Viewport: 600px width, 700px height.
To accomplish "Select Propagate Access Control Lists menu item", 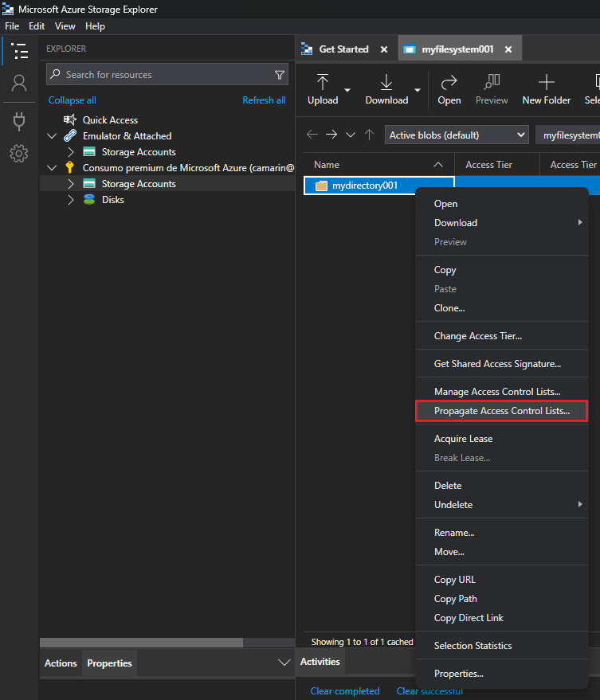I will tap(501, 411).
